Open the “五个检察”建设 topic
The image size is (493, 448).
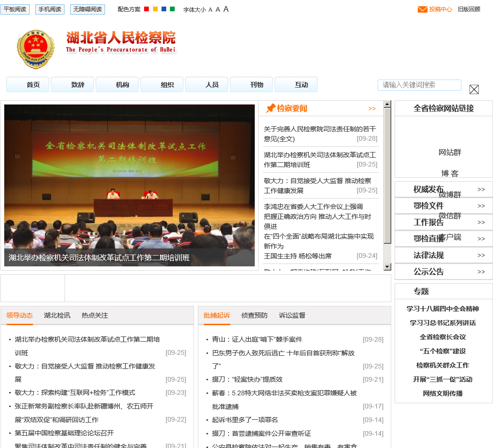[443, 351]
